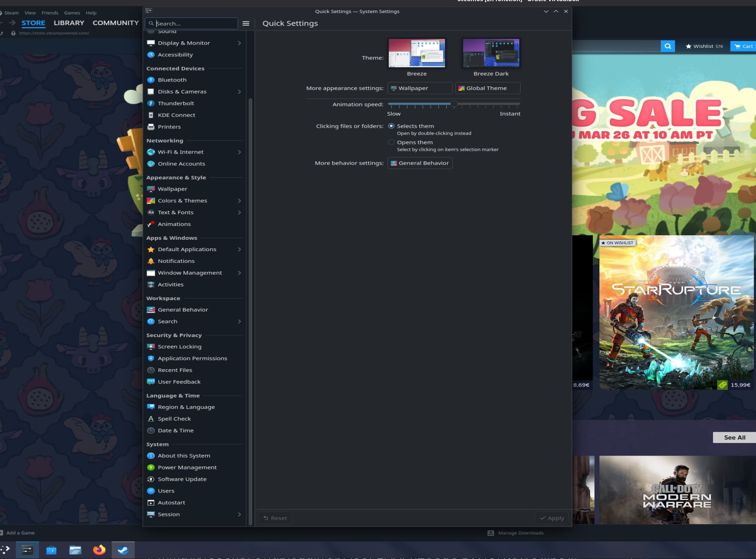Launch Firefox from the taskbar
The width and height of the screenshot is (756, 559).
tap(99, 550)
